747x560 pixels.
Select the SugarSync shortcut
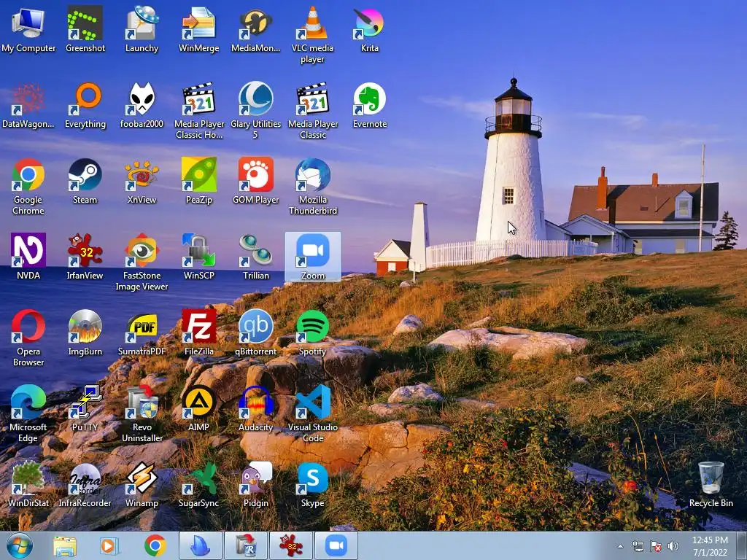198,484
